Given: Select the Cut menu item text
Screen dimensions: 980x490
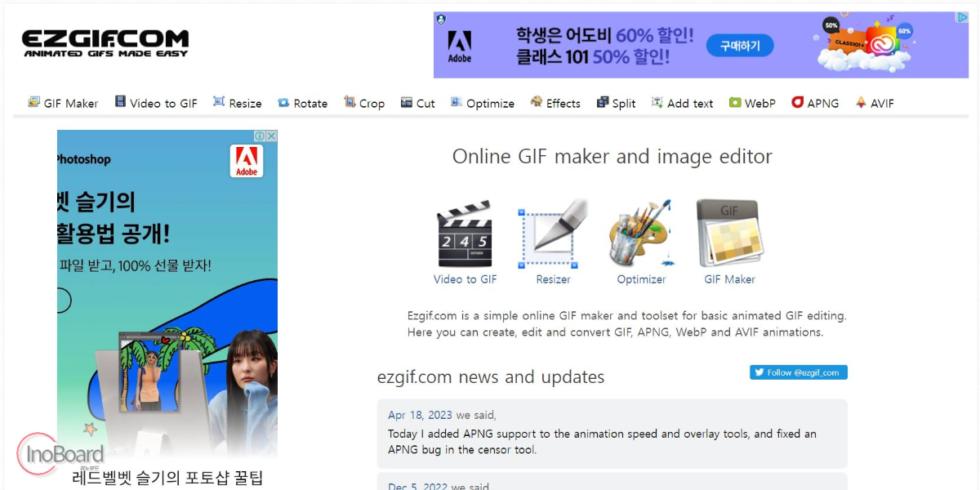Looking at the screenshot, I should click(425, 104).
